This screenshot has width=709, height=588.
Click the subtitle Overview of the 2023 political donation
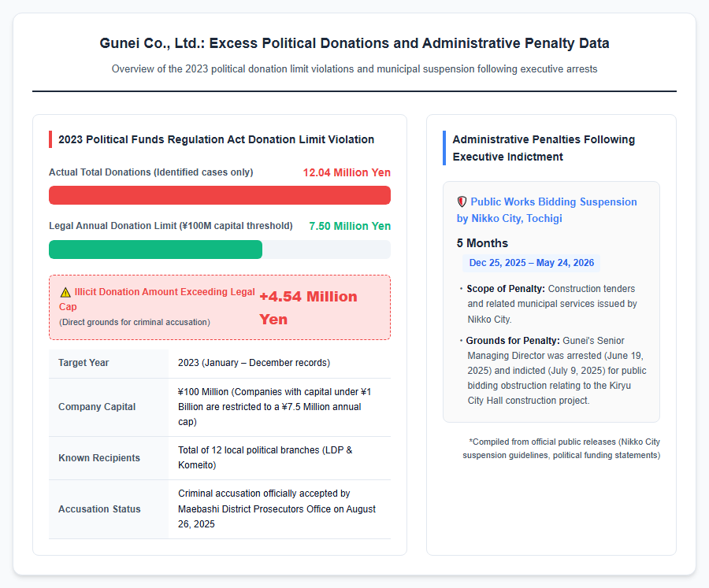click(x=354, y=69)
